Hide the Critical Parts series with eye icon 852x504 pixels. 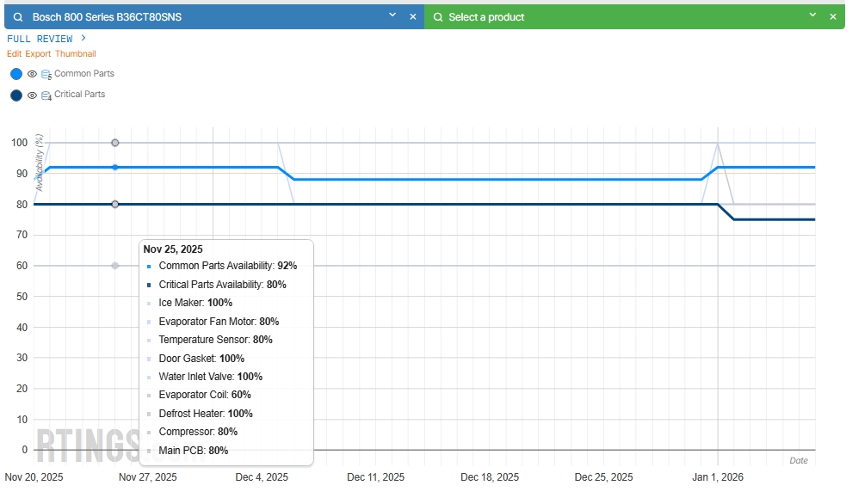coord(32,95)
